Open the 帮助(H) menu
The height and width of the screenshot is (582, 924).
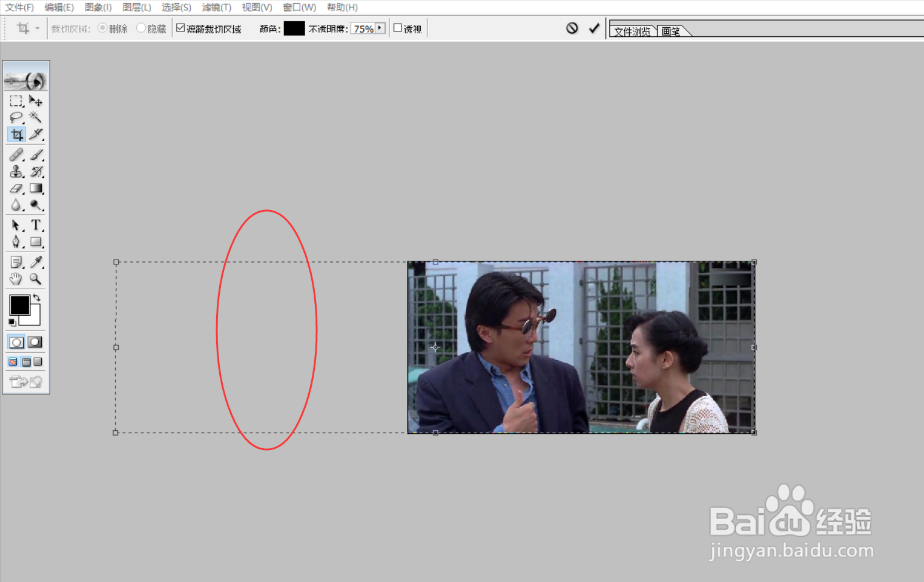[342, 7]
